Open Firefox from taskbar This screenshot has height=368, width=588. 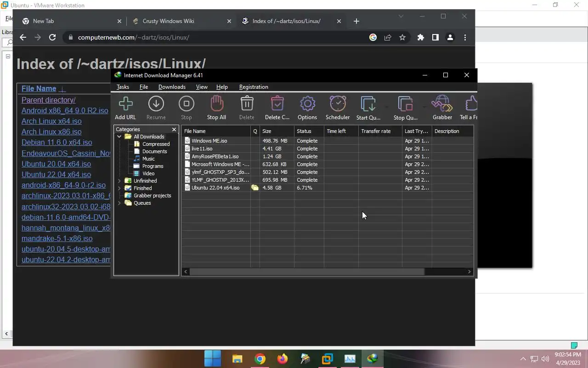pos(282,358)
